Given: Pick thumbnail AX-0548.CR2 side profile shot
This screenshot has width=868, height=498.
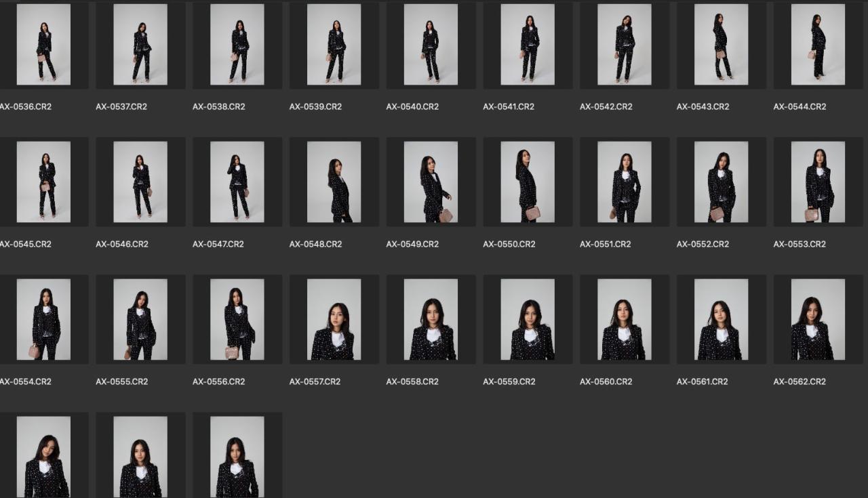Looking at the screenshot, I should tap(334, 182).
